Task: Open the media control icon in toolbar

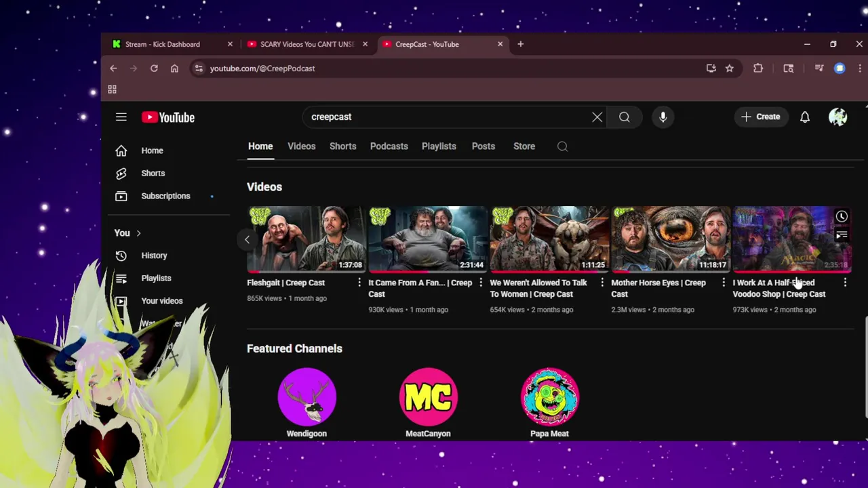Action: [x=819, y=68]
